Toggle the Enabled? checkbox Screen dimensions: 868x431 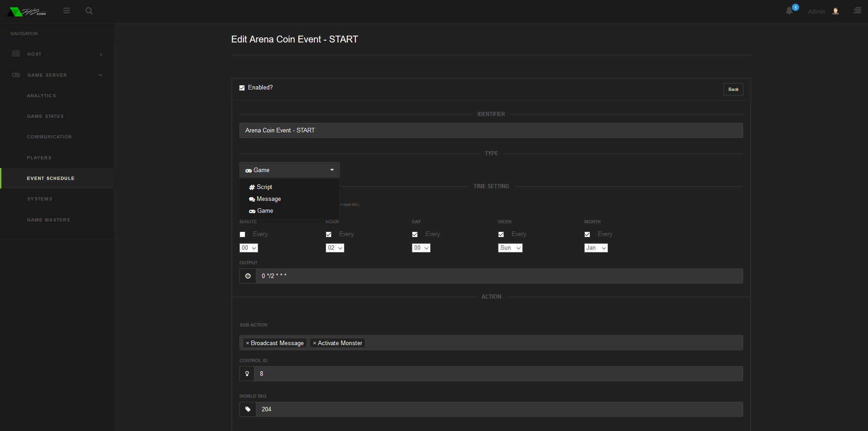pos(242,88)
